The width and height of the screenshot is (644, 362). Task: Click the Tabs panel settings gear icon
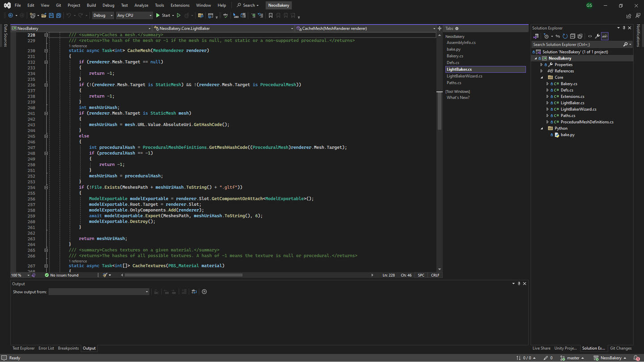click(457, 29)
